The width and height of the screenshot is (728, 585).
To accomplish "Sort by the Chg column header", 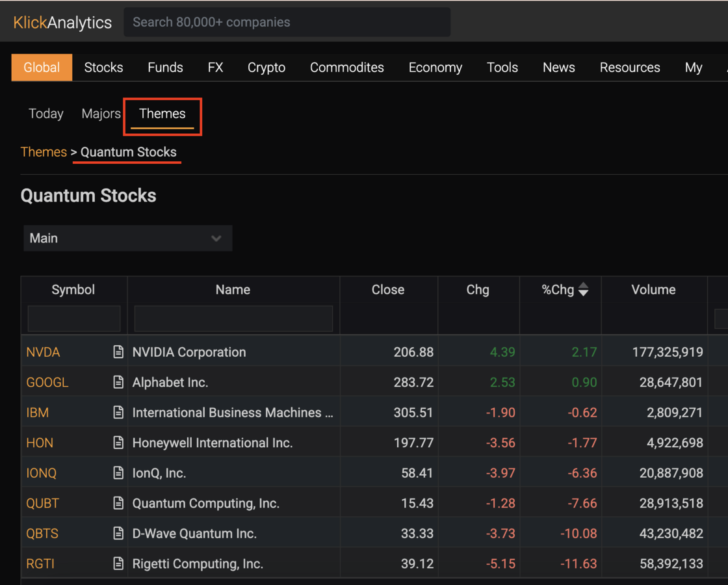I will point(478,290).
